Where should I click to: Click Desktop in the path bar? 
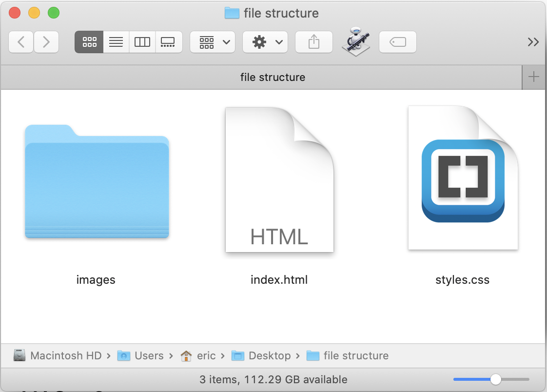tap(261, 355)
